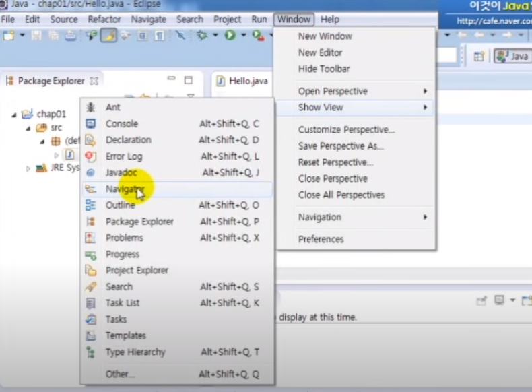532x392 pixels.
Task: Choose Hide Toolbar menu item
Action: point(355,69)
